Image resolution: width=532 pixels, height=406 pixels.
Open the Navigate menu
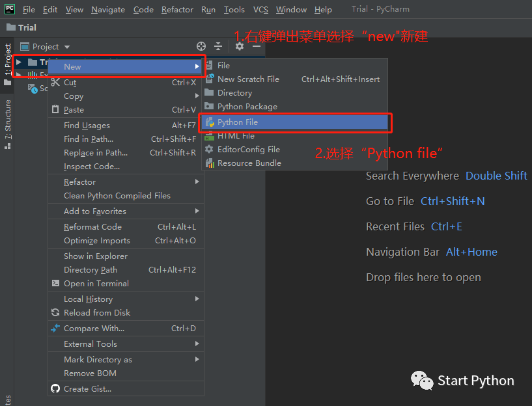pyautogui.click(x=108, y=10)
